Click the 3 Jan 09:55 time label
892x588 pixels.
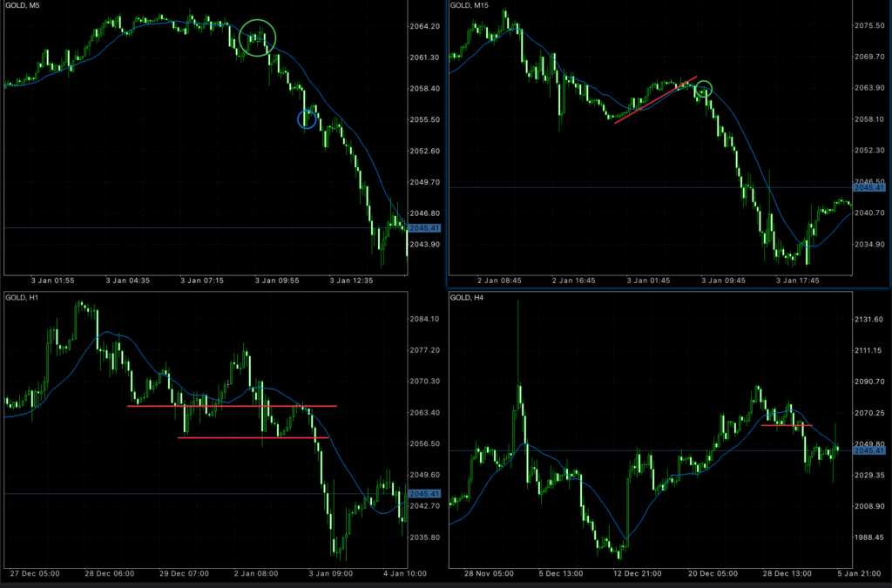[x=277, y=280]
